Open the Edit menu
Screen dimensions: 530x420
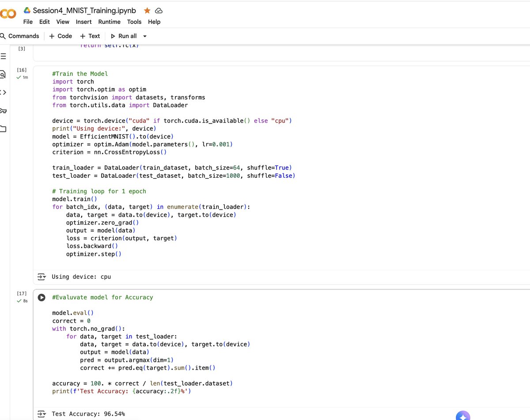[45, 22]
